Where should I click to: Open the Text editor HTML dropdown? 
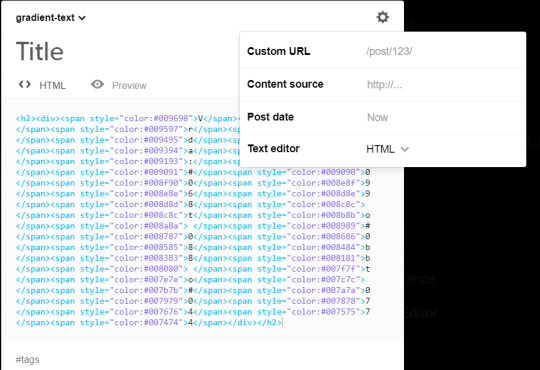point(387,149)
